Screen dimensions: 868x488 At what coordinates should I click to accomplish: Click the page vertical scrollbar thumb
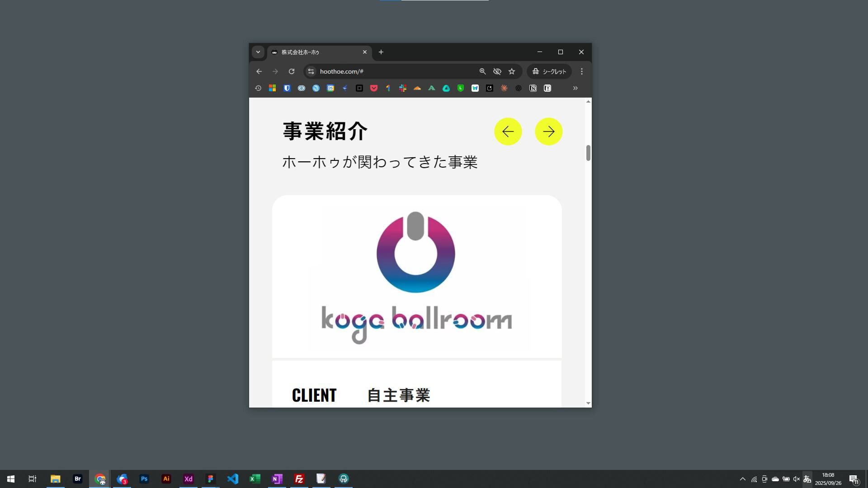point(588,153)
